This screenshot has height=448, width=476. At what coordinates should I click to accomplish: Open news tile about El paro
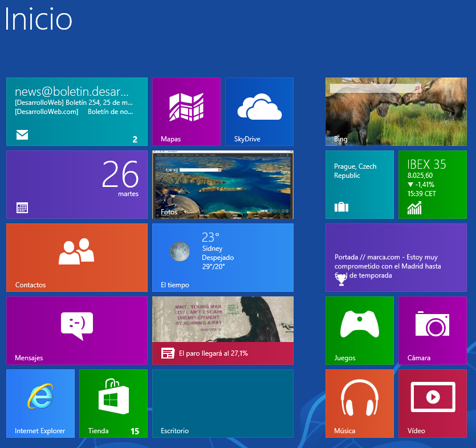(x=223, y=331)
